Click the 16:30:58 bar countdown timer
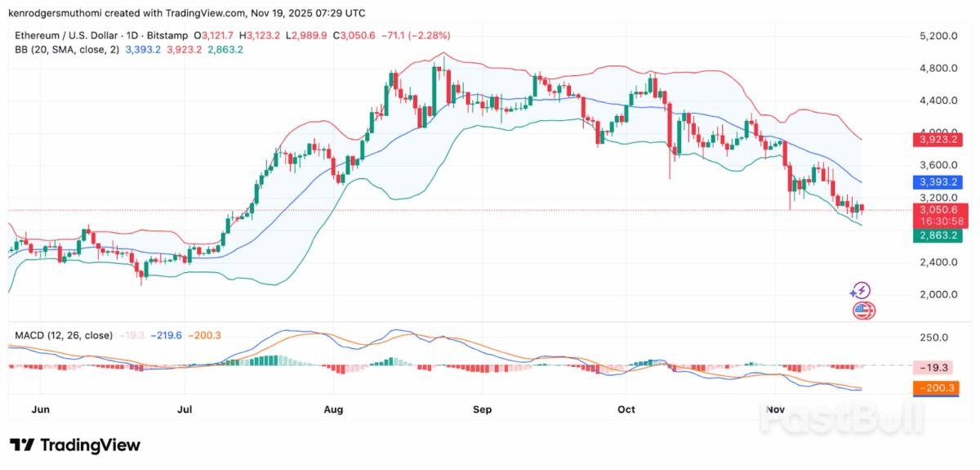Screen dimensions: 980x470 [935, 222]
